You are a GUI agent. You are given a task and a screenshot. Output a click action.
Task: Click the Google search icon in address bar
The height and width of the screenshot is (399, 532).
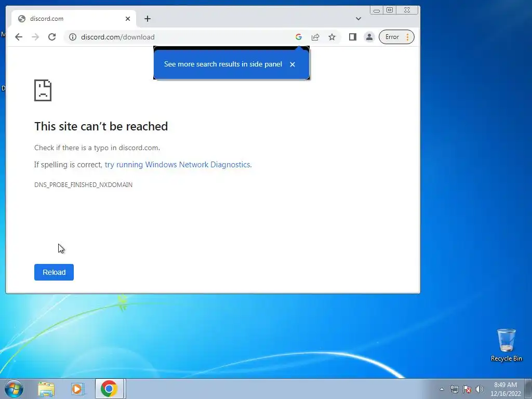tap(299, 37)
